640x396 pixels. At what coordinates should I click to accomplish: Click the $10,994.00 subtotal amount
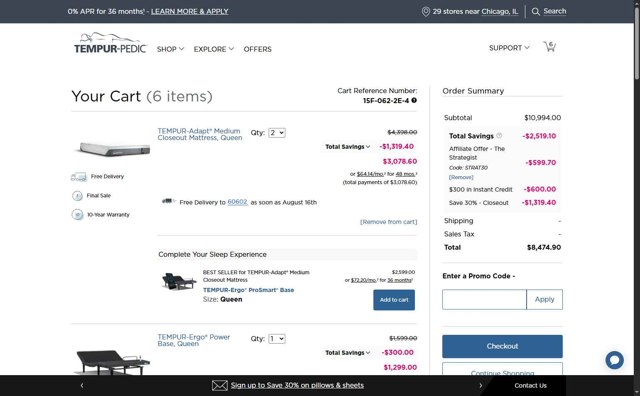click(542, 118)
